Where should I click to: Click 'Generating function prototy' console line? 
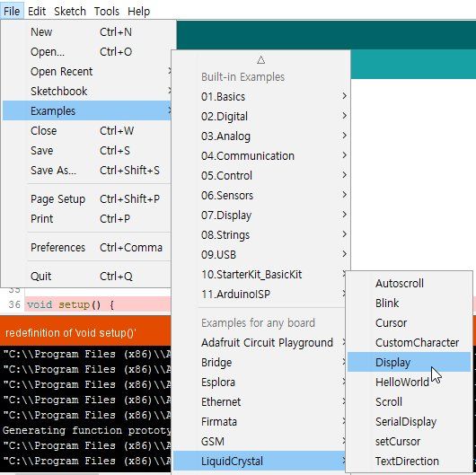point(86,430)
